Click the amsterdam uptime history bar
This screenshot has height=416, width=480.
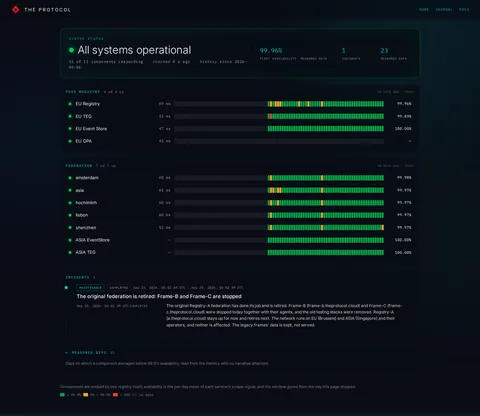pos(279,178)
